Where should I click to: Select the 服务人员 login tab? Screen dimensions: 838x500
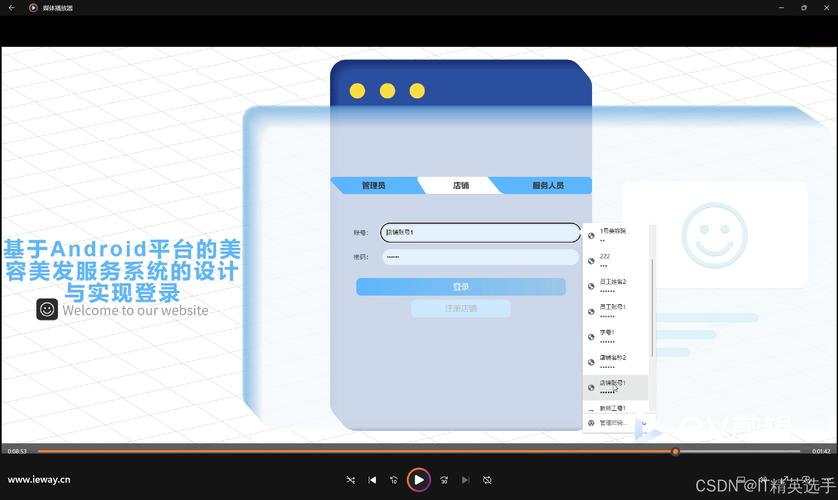click(x=548, y=185)
